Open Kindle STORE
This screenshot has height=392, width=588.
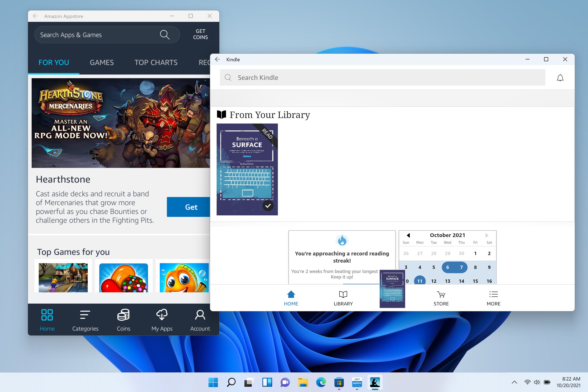click(441, 298)
